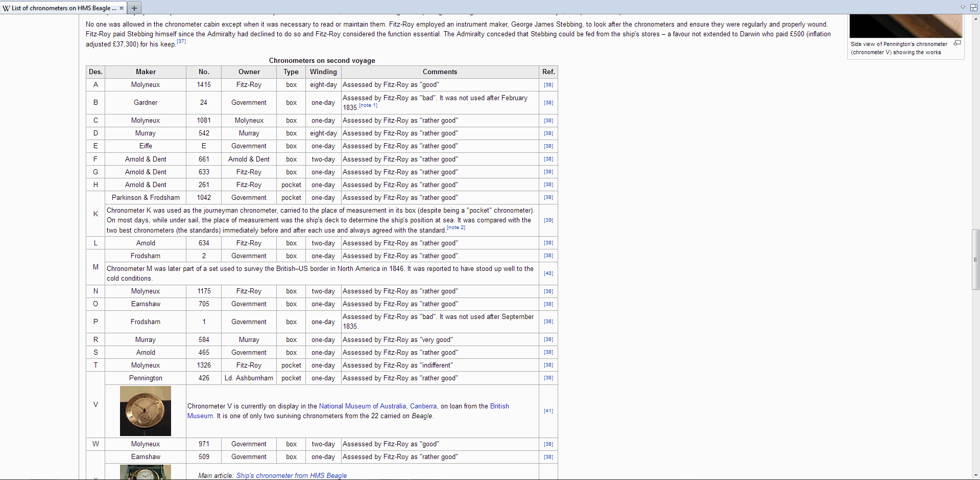Follow the Canberra link

pos(423,406)
